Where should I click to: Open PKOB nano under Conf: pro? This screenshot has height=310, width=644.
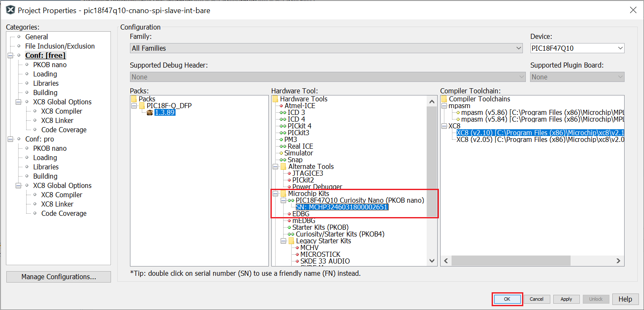(x=50, y=148)
